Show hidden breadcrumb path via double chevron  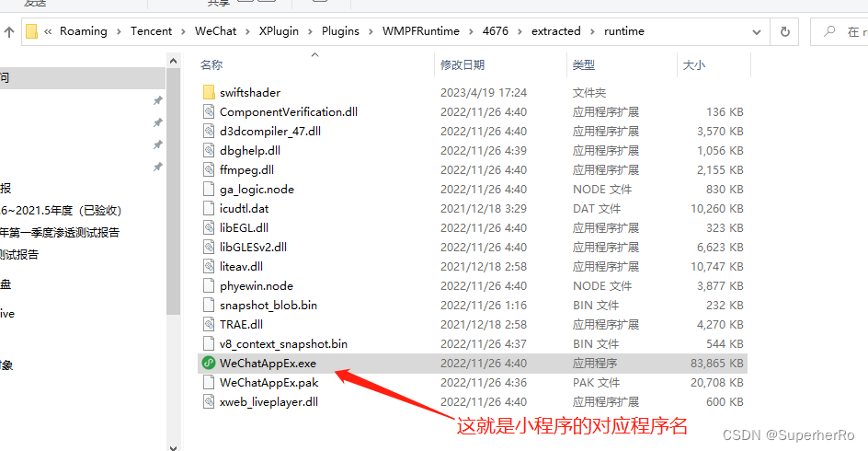[48, 31]
